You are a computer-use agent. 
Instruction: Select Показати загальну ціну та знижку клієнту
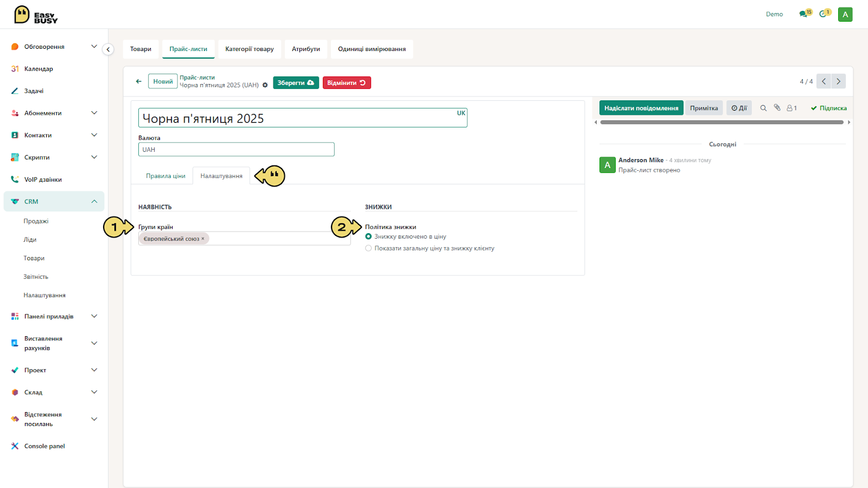[368, 248]
